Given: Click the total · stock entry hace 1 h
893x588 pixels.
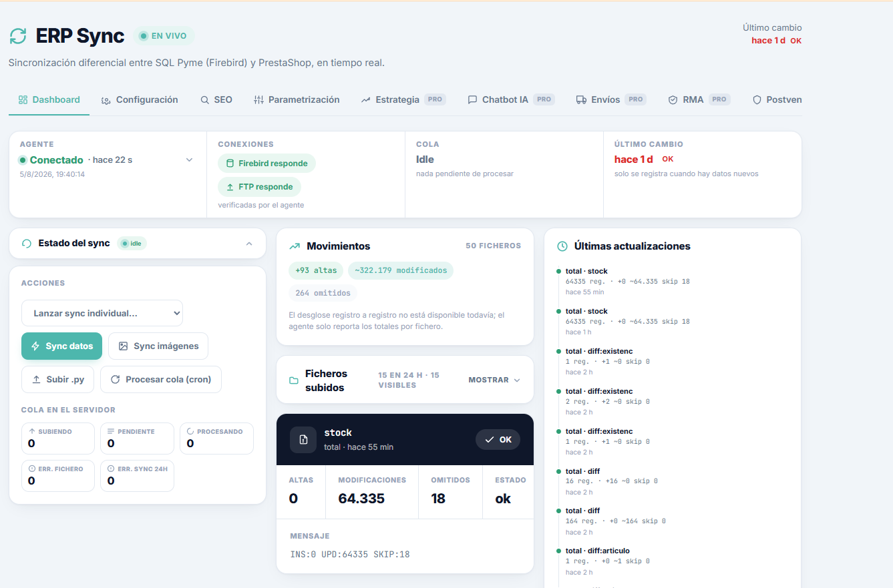Looking at the screenshot, I should (627, 322).
